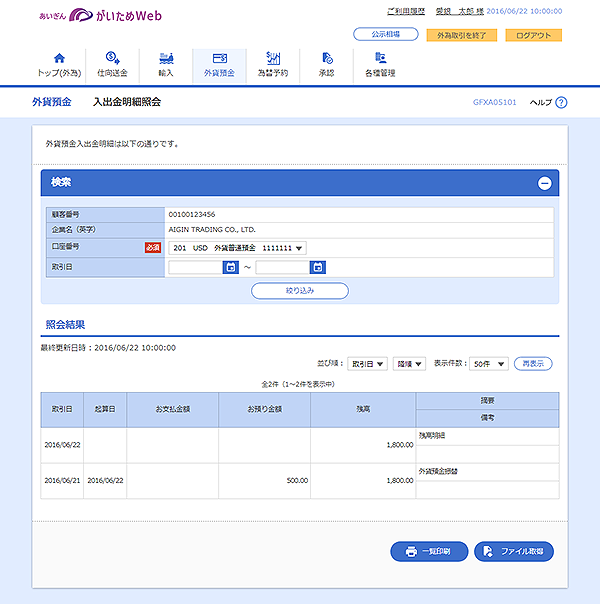The height and width of the screenshot is (604, 600).
Task: Click the 2016/06/21 transaction date cell
Action: (62, 481)
